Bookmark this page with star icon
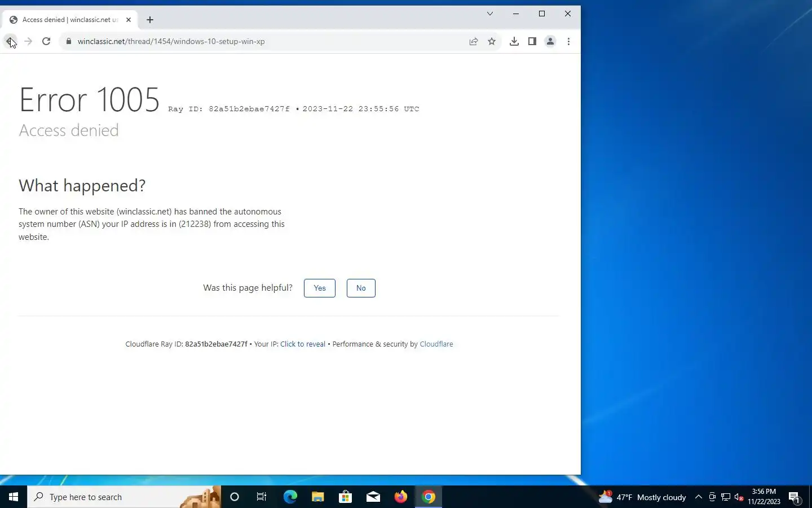This screenshot has height=508, width=812. (x=492, y=41)
